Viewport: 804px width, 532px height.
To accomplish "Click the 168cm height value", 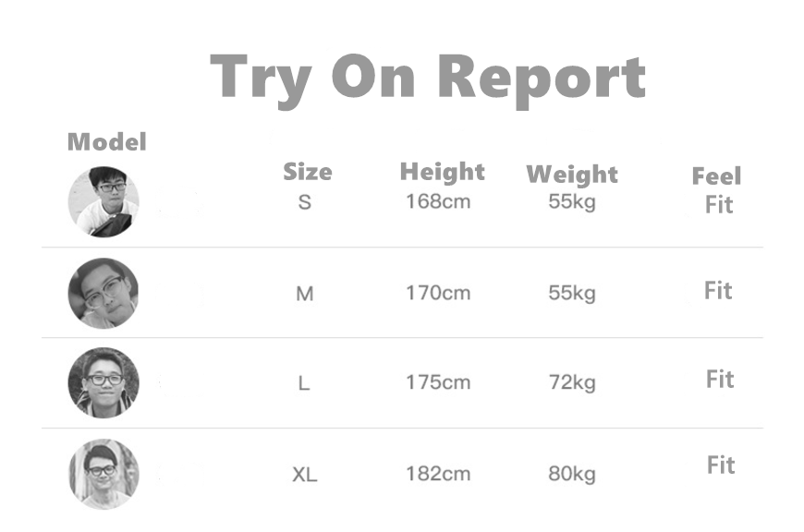I will click(x=438, y=201).
